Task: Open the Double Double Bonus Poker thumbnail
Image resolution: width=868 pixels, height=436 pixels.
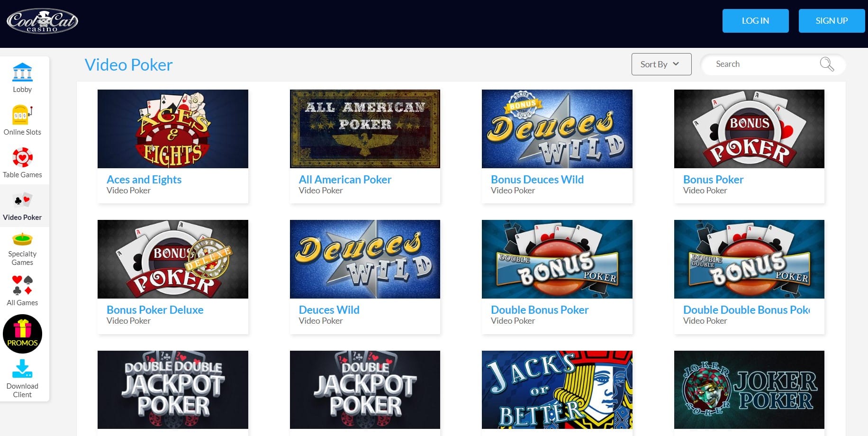Action: click(749, 259)
